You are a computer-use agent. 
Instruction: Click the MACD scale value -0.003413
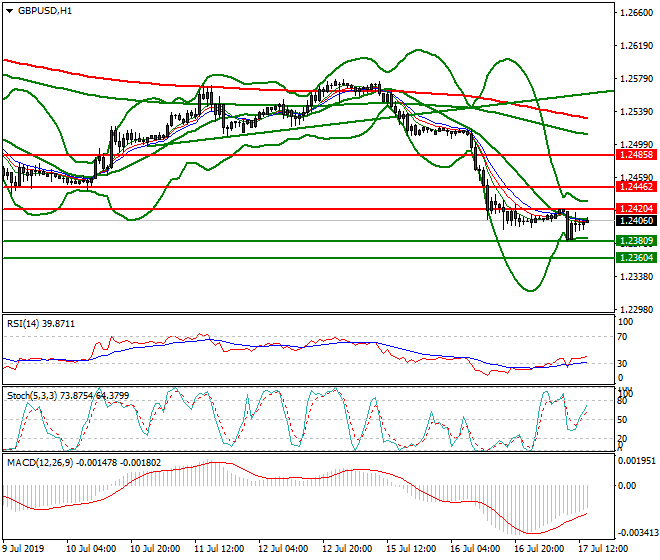[636, 533]
